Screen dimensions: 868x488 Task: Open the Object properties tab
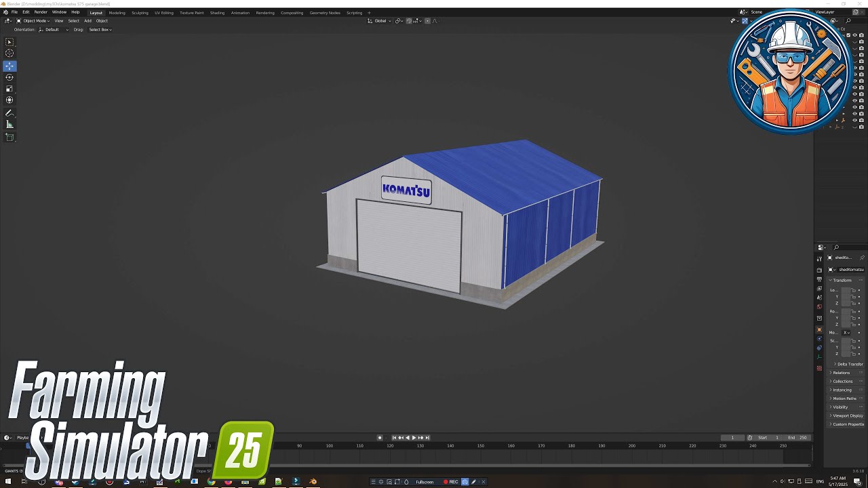(x=819, y=329)
